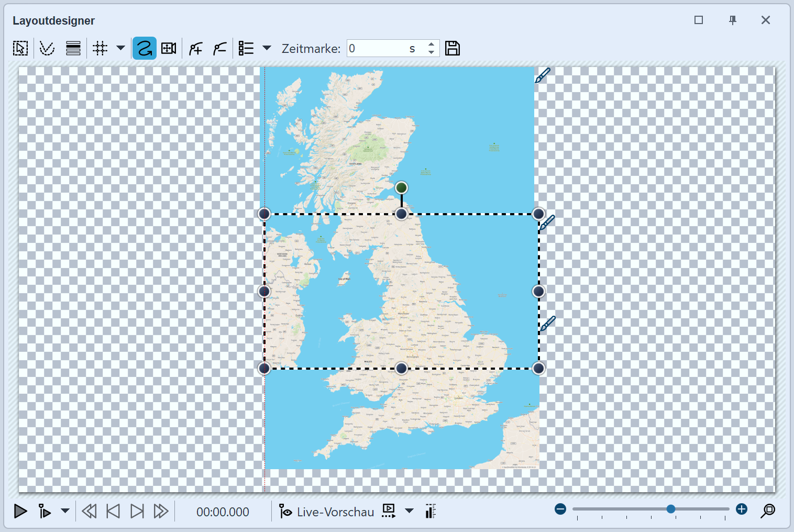Toggle Live-Vorschau mode

[x=327, y=512]
